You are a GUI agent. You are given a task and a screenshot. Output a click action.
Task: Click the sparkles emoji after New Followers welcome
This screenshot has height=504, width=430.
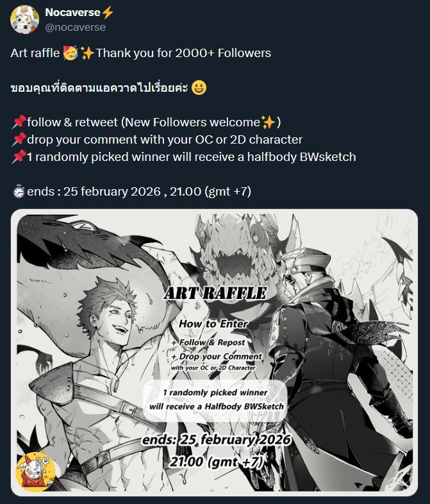coord(268,122)
